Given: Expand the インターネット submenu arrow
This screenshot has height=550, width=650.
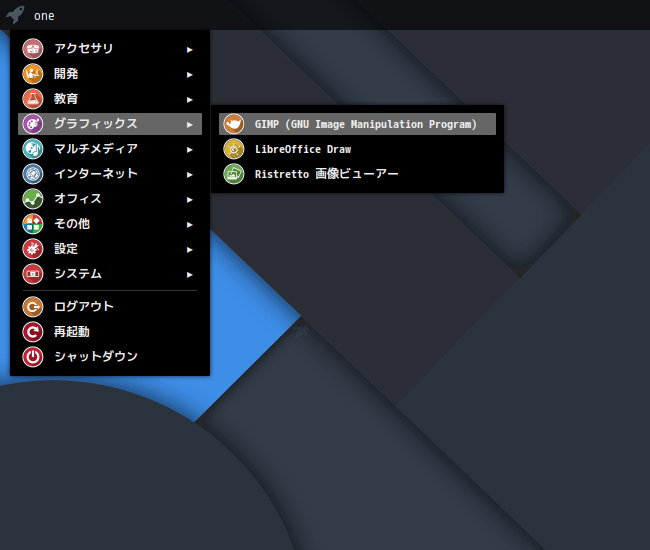Looking at the screenshot, I should tap(189, 175).
